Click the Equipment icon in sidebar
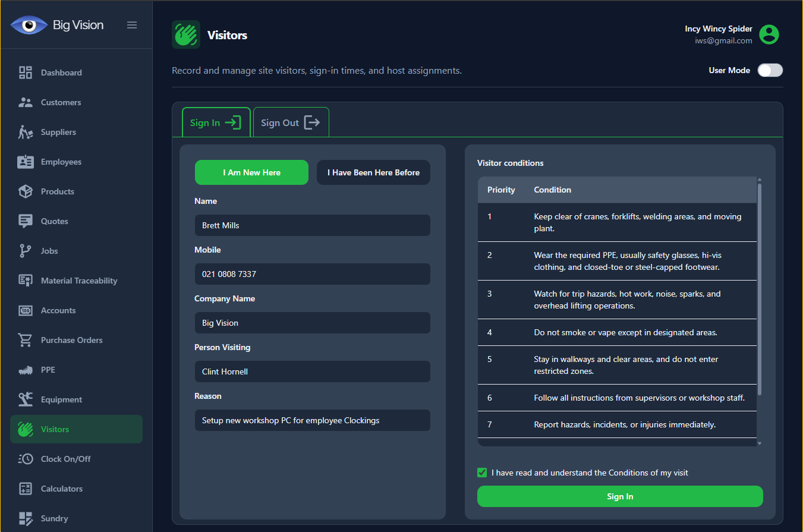Image resolution: width=803 pixels, height=532 pixels. pyautogui.click(x=26, y=399)
